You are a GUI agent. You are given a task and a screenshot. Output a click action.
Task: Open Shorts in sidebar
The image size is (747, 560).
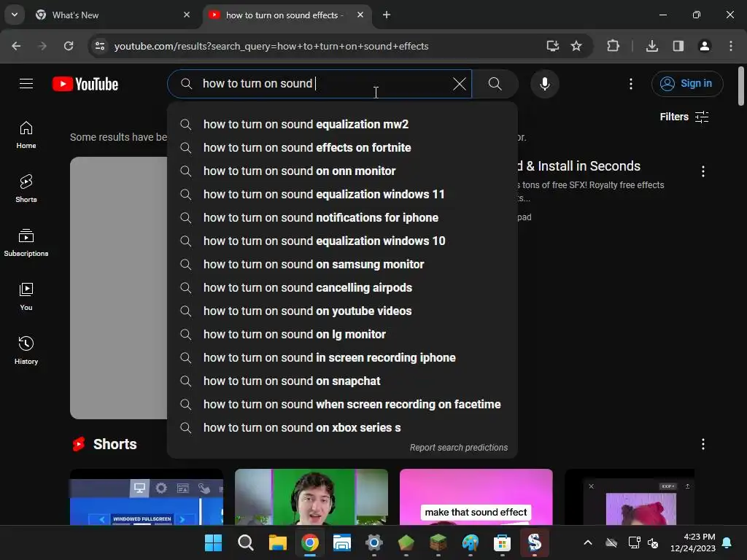tap(26, 189)
